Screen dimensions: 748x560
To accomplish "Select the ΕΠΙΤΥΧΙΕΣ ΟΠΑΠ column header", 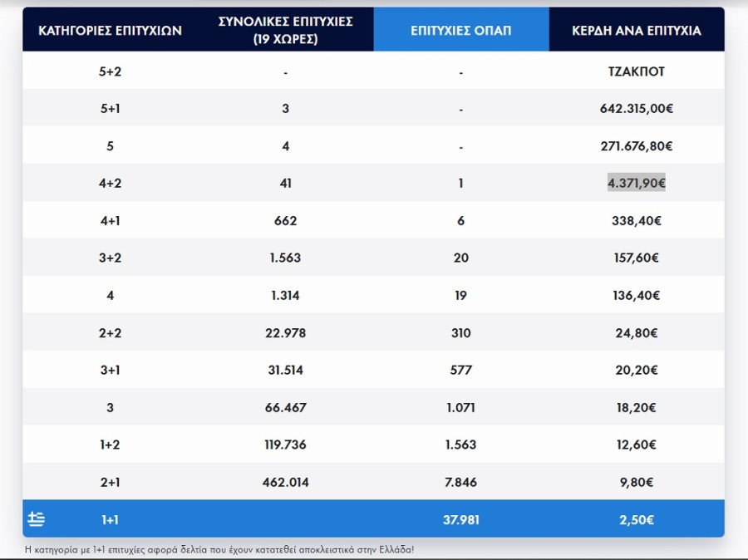I will click(x=460, y=30).
